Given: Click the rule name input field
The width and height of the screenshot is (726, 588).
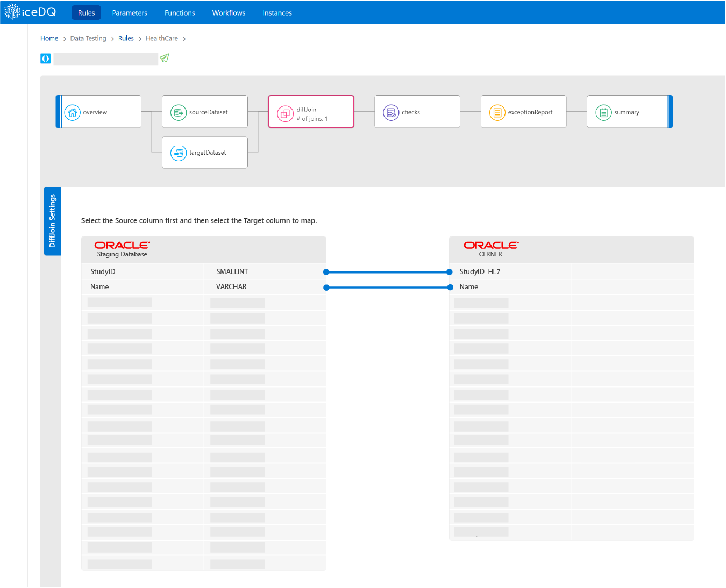Looking at the screenshot, I should pos(106,58).
